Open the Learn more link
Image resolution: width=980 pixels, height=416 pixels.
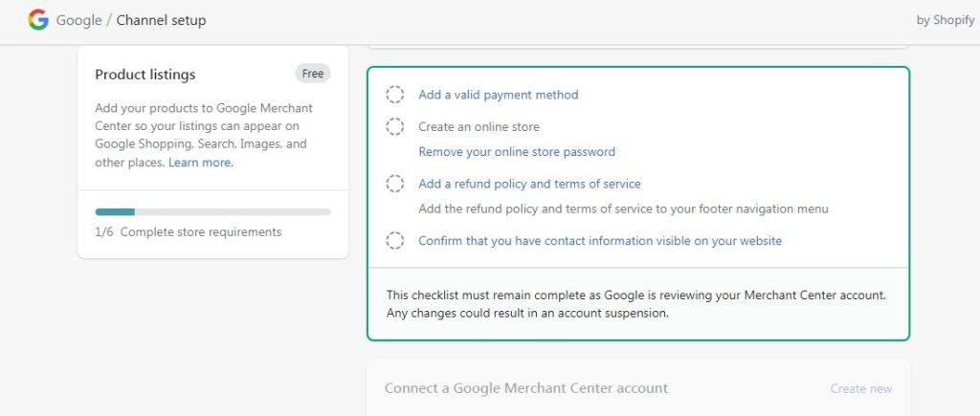coord(201,163)
